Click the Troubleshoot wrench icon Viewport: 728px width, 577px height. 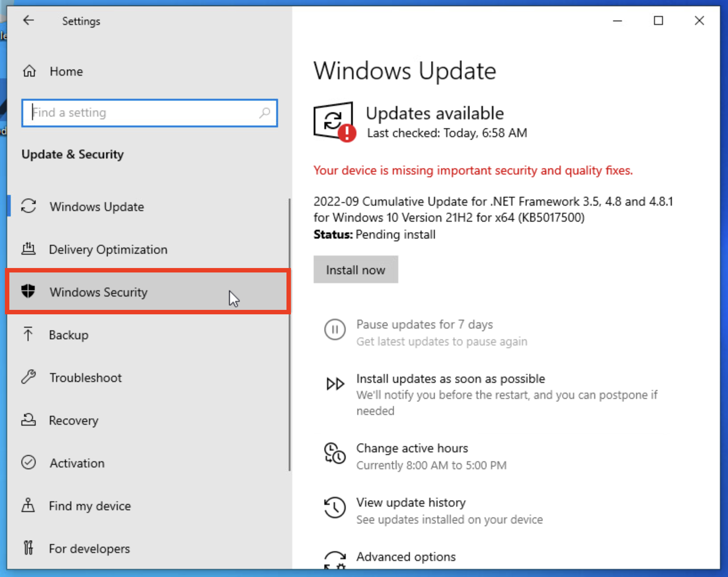(x=28, y=377)
